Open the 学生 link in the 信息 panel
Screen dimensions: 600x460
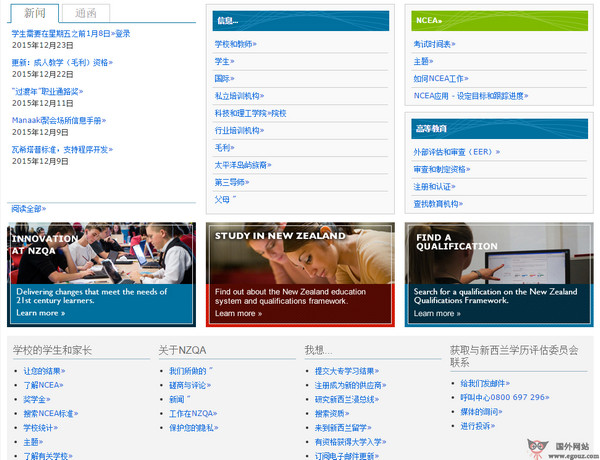pyautogui.click(x=224, y=62)
